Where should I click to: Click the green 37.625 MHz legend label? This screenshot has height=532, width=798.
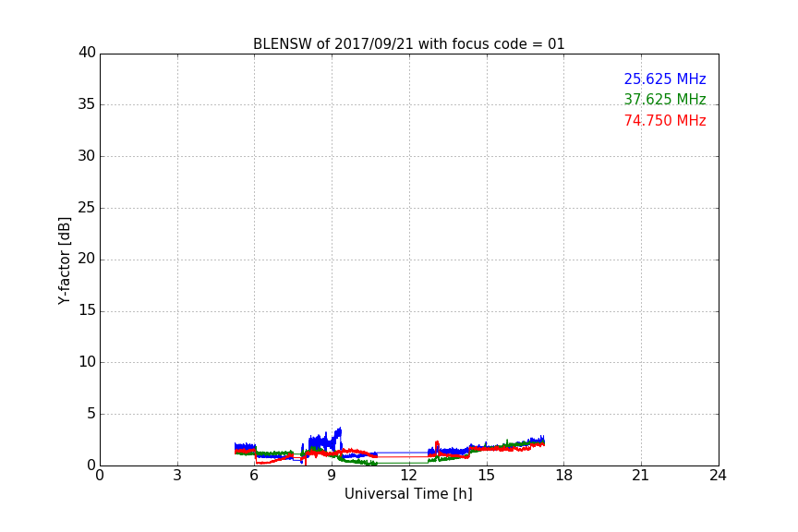click(x=665, y=99)
